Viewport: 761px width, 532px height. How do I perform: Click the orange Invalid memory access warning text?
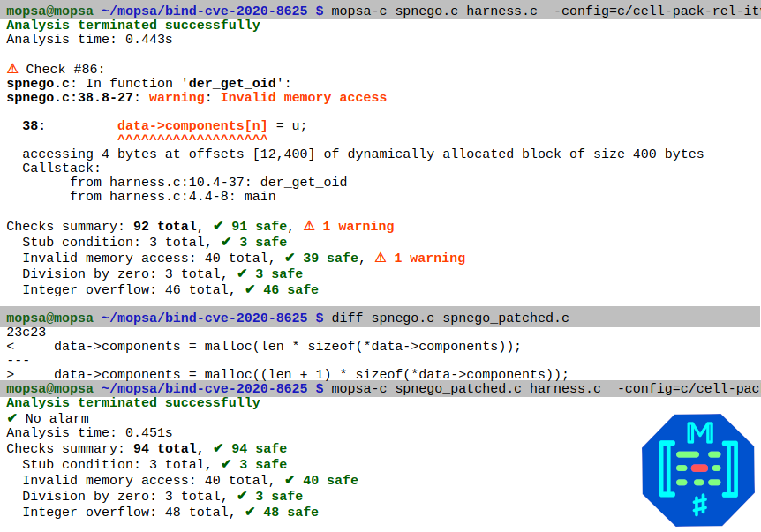click(x=303, y=97)
